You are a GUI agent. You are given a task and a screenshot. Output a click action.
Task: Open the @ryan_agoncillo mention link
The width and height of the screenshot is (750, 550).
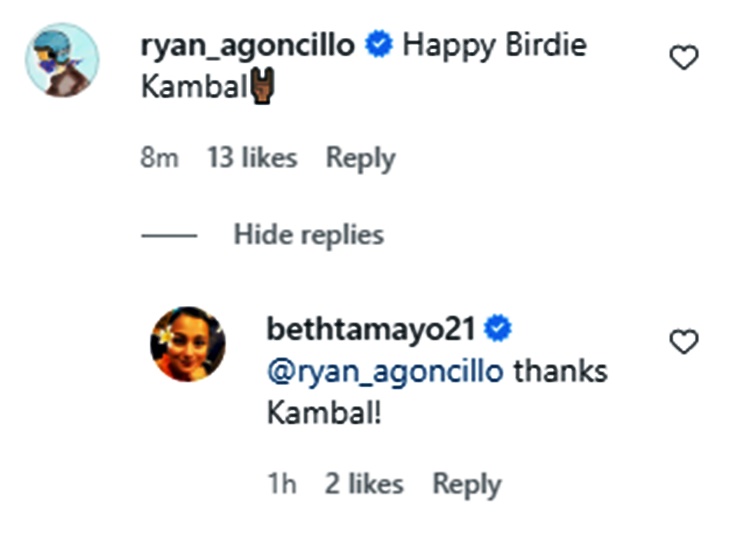tap(385, 371)
